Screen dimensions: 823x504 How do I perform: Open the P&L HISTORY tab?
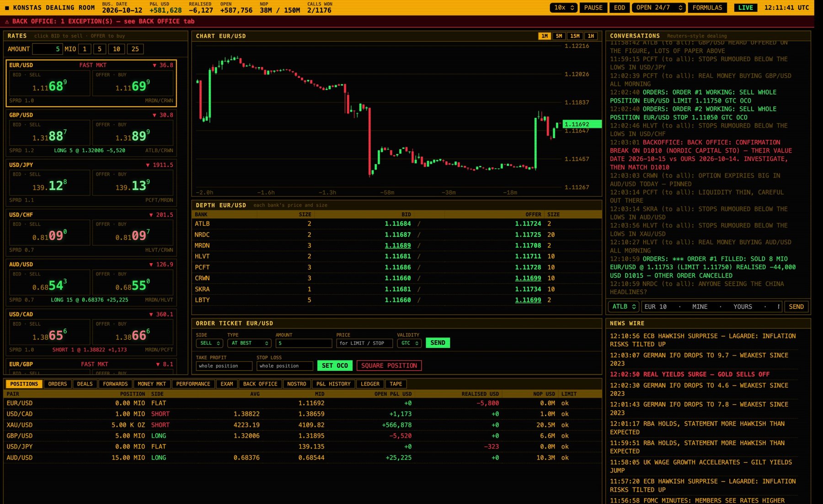pos(333,384)
